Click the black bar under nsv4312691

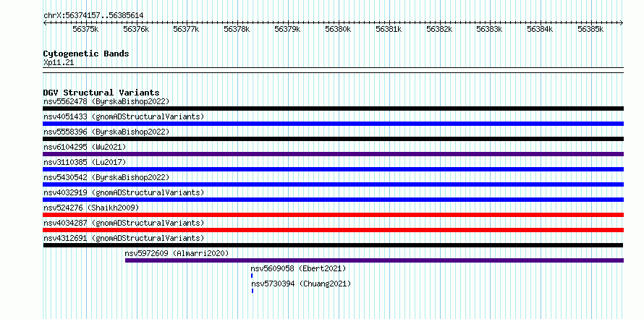coord(333,245)
